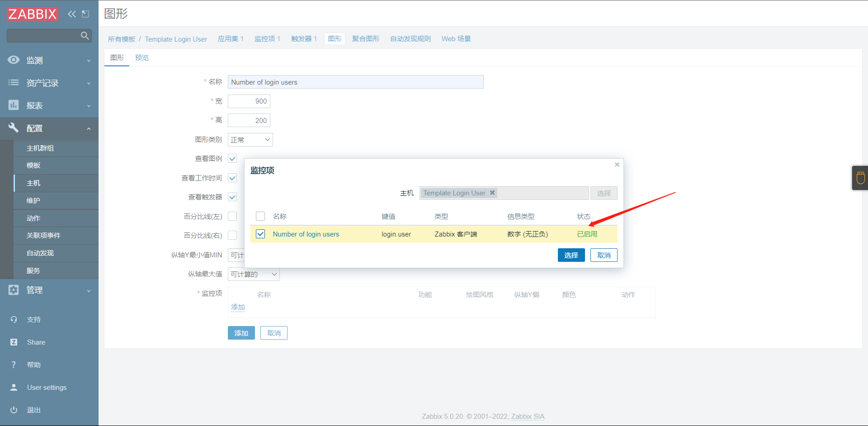Image resolution: width=868 pixels, height=426 pixels.
Task: Open 应用集 1 in template navigation
Action: click(231, 39)
